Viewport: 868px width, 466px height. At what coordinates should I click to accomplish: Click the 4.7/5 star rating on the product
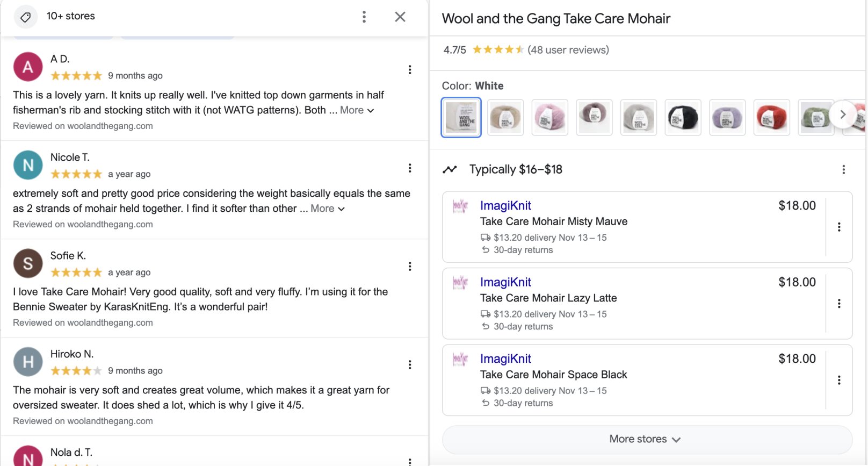tap(483, 50)
